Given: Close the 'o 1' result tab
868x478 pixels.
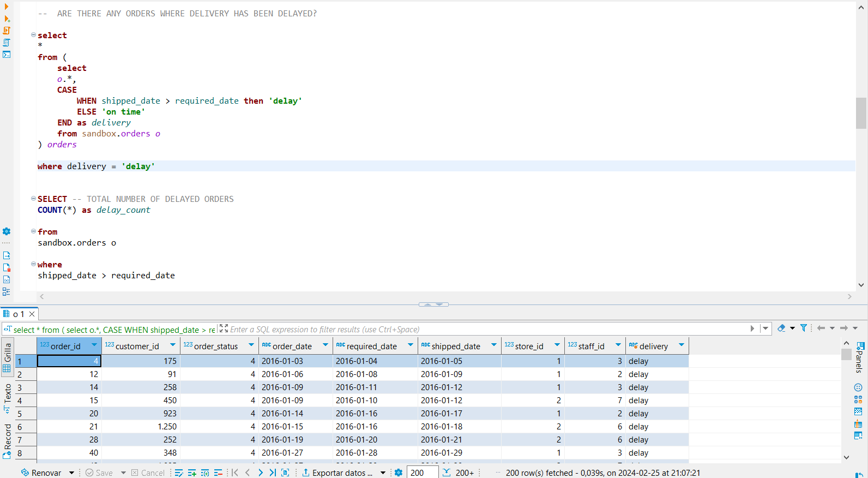Looking at the screenshot, I should coord(32,314).
